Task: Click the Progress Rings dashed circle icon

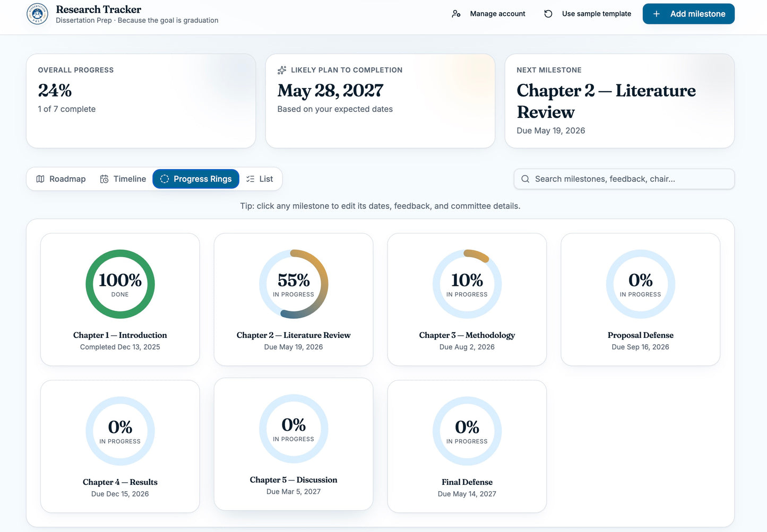Action: pos(165,179)
